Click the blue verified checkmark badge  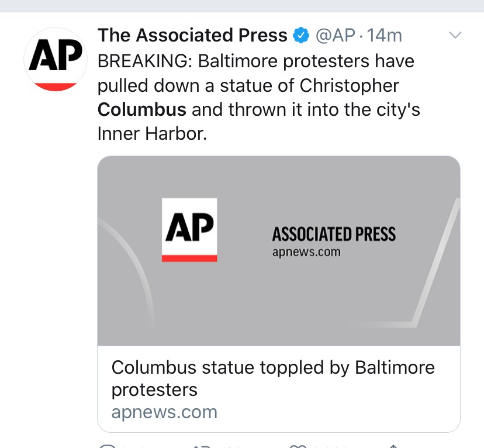pyautogui.click(x=301, y=35)
